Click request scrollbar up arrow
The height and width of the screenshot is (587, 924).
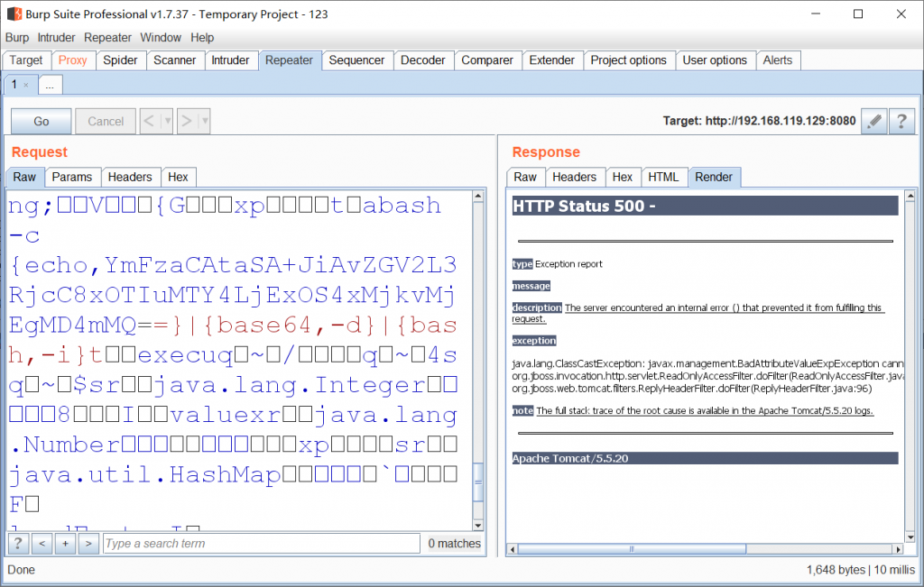pos(478,196)
